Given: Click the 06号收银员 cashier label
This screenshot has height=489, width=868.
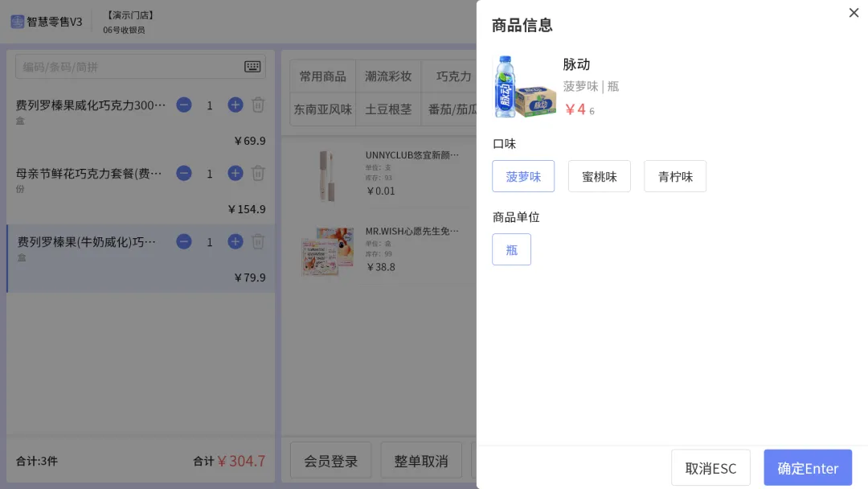Looking at the screenshot, I should point(124,30).
